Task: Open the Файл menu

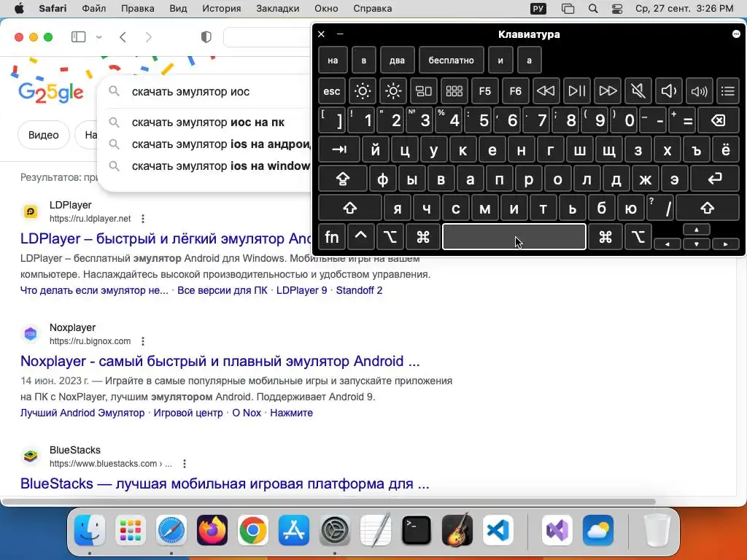Action: (x=94, y=9)
